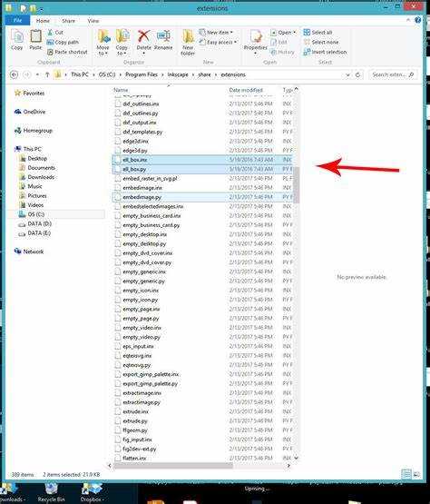Click the Forward navigation arrow
430x504 pixels.
click(x=27, y=74)
